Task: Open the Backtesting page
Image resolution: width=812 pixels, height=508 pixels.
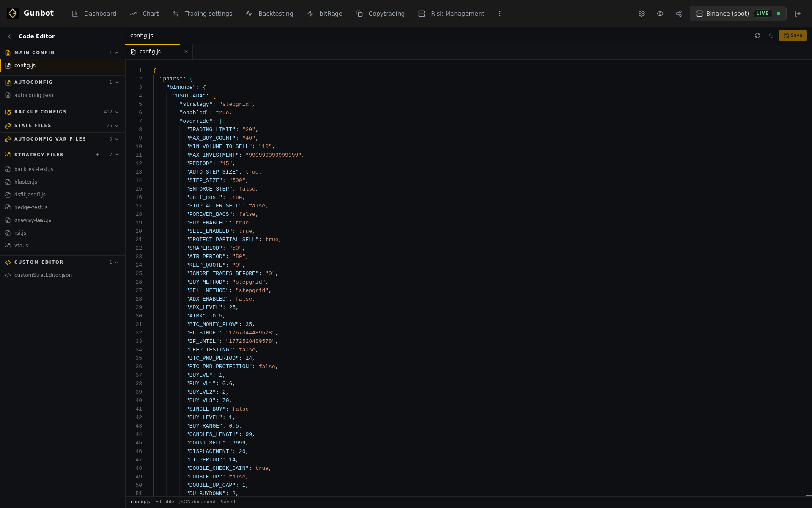Action: click(270, 14)
